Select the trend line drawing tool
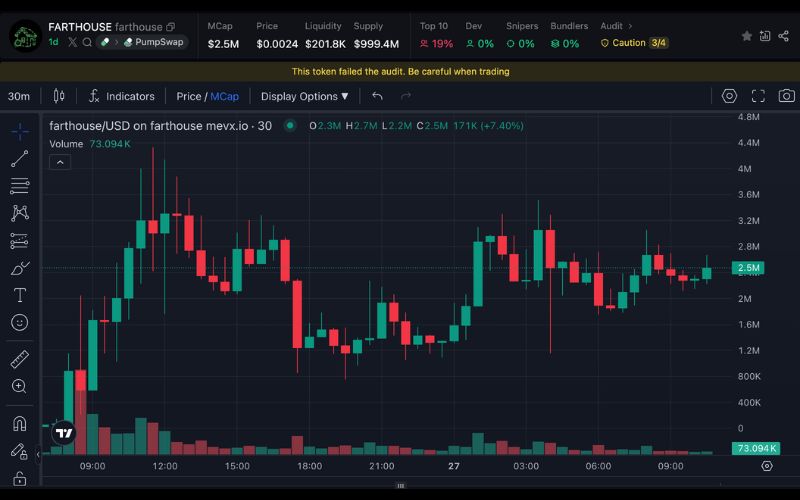Image resolution: width=800 pixels, height=500 pixels. pyautogui.click(x=19, y=159)
